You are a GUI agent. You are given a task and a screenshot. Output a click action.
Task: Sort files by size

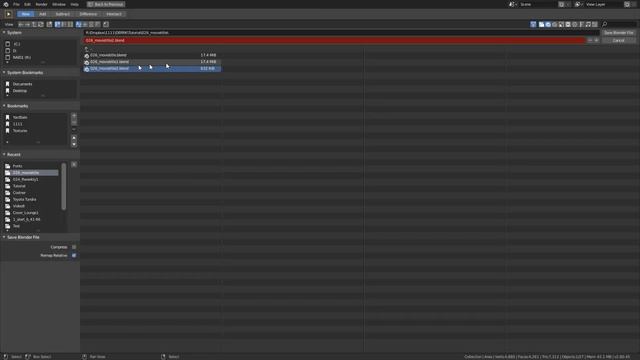click(x=98, y=24)
